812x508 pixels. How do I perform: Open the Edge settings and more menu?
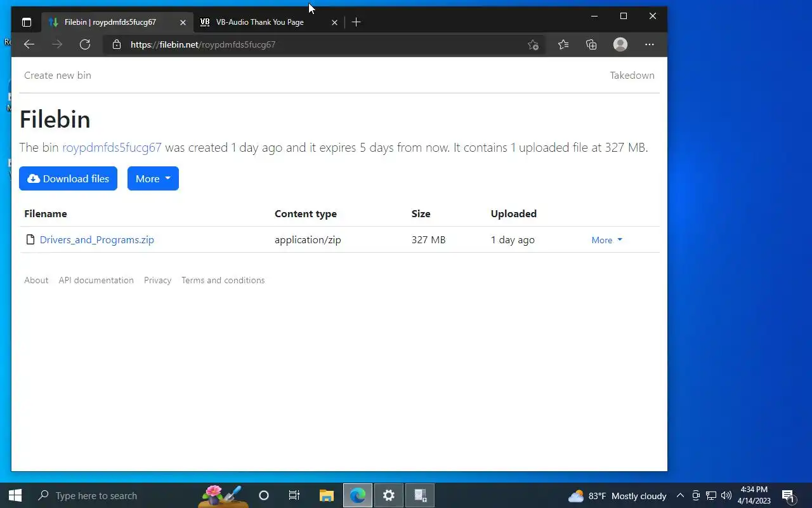pos(649,44)
